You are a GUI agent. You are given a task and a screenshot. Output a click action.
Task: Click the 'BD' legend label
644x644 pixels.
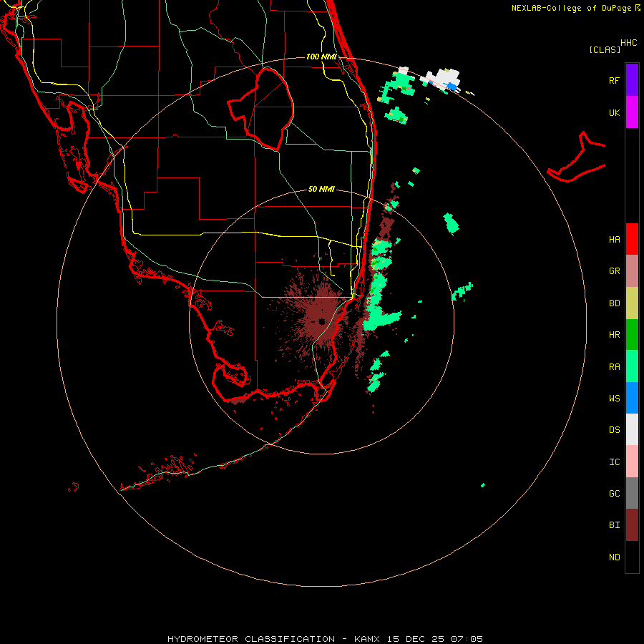point(614,303)
